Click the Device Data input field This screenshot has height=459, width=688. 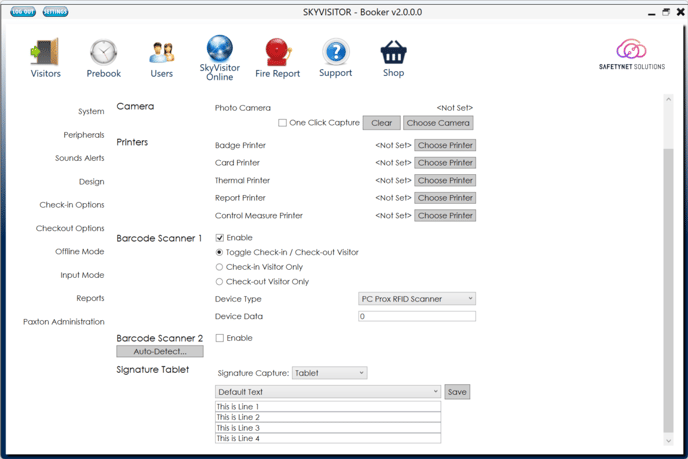click(416, 316)
